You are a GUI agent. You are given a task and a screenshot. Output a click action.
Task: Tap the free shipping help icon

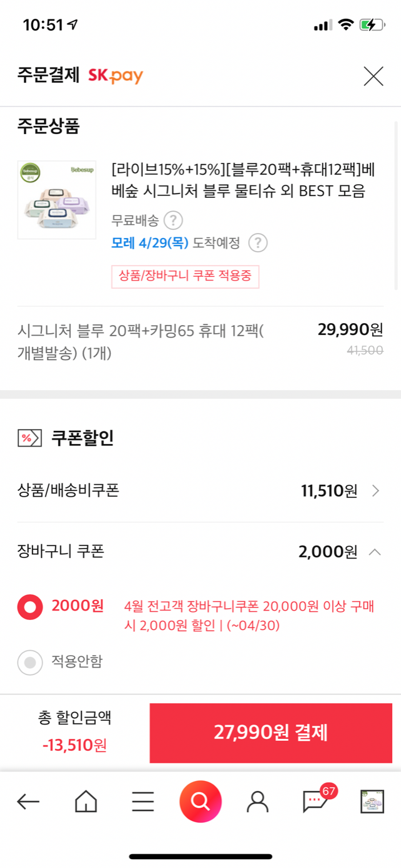173,220
